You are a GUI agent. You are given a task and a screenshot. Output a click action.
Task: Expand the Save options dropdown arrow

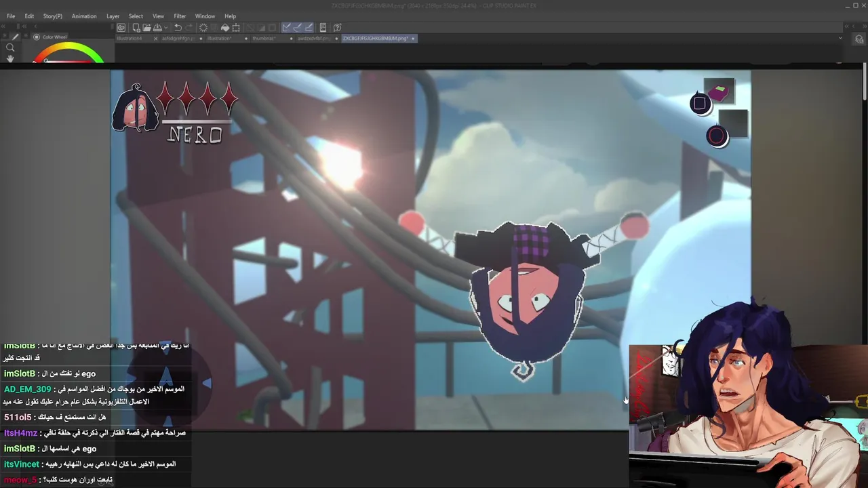tap(165, 28)
